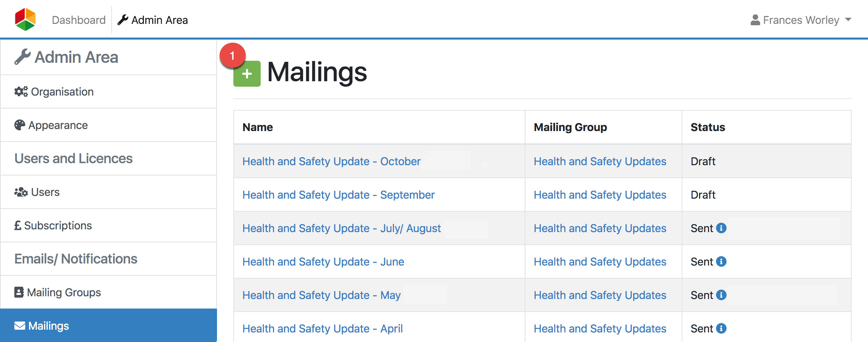The image size is (868, 342).
Task: Click the Users group icon in sidebar
Action: pos(20,192)
